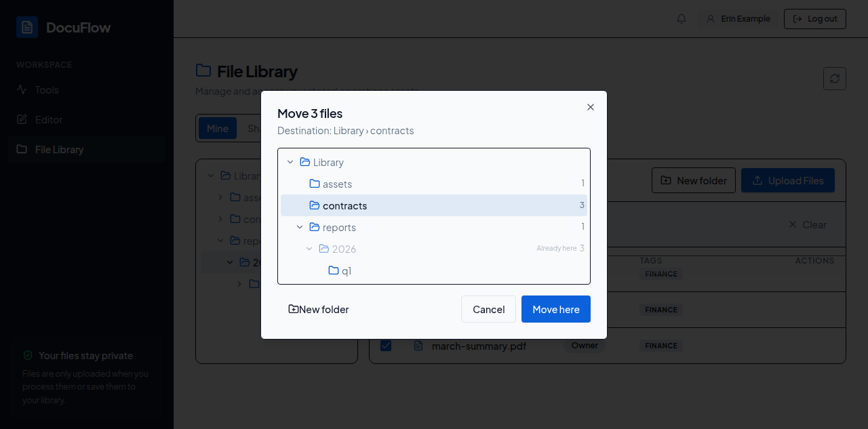
Task: Collapse the Library node in background tree
Action: [211, 176]
